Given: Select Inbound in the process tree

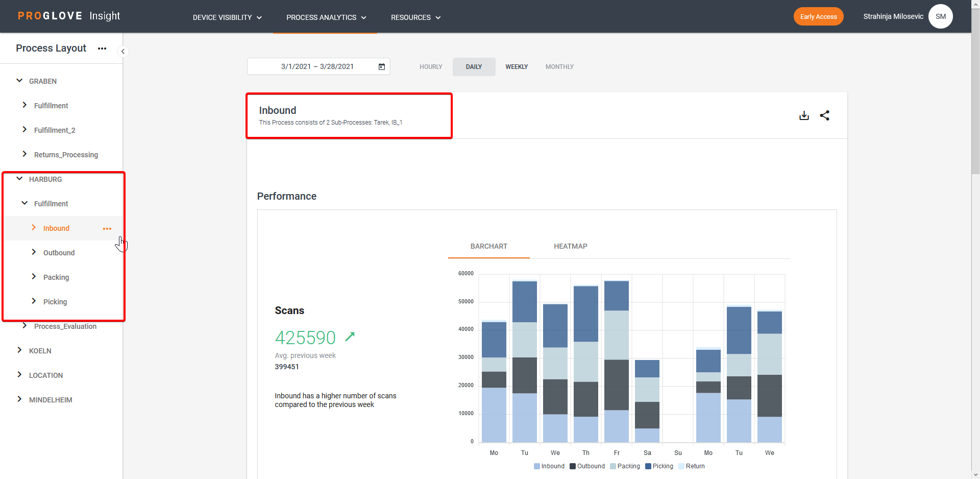Looking at the screenshot, I should 56,228.
